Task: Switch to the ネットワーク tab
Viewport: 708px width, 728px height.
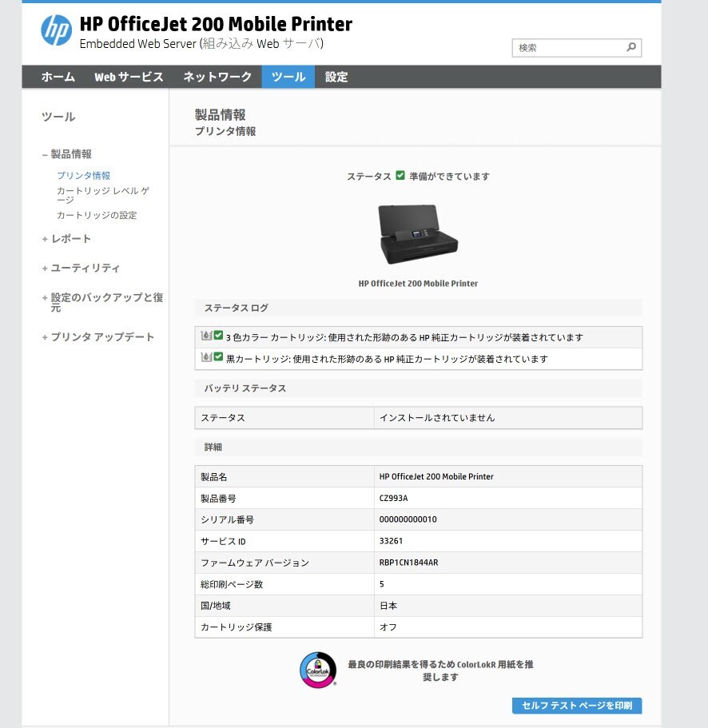Action: click(217, 77)
